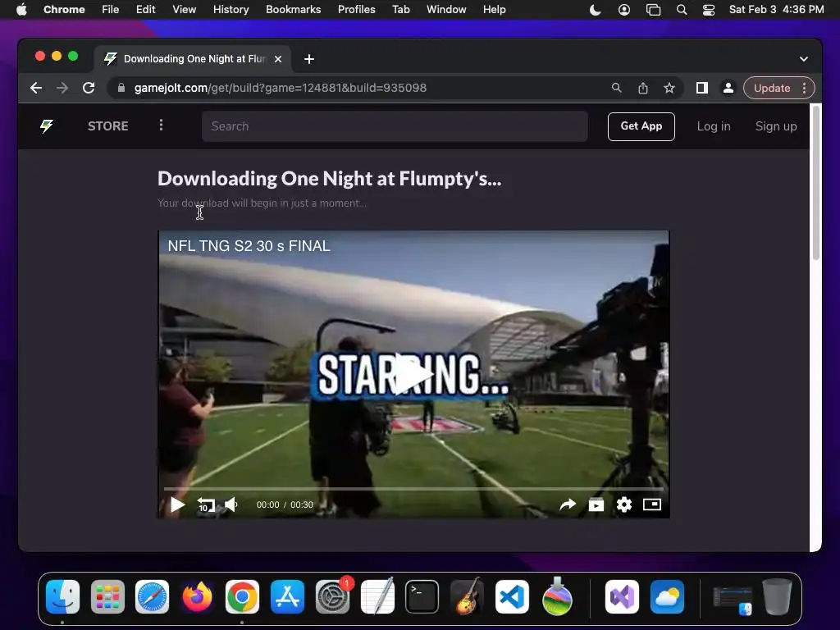The image size is (840, 630).
Task: Toggle picture-in-picture mode on the video
Action: click(x=652, y=504)
